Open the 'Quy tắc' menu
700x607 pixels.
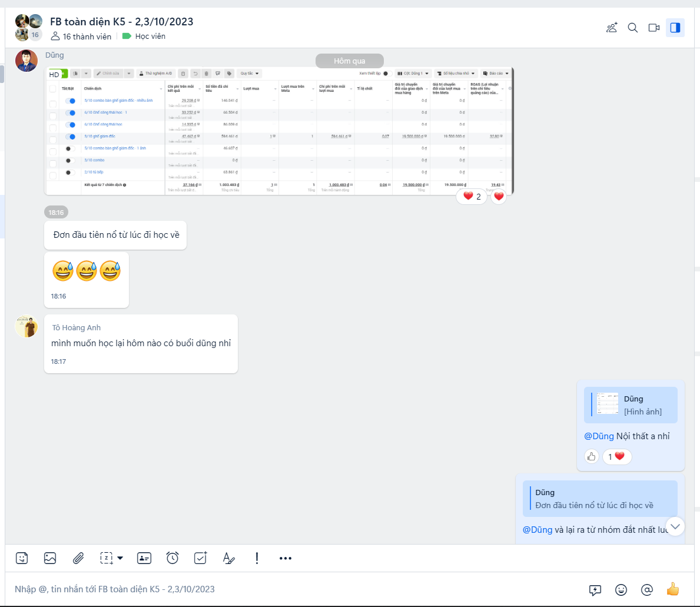(x=248, y=74)
